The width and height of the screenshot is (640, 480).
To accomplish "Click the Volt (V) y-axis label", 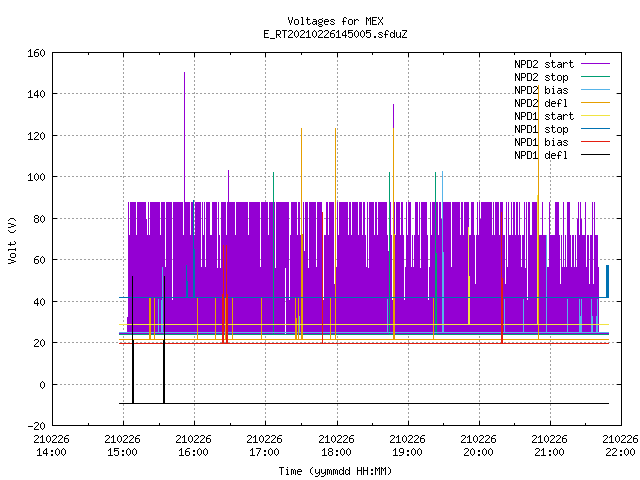I will coord(13,240).
